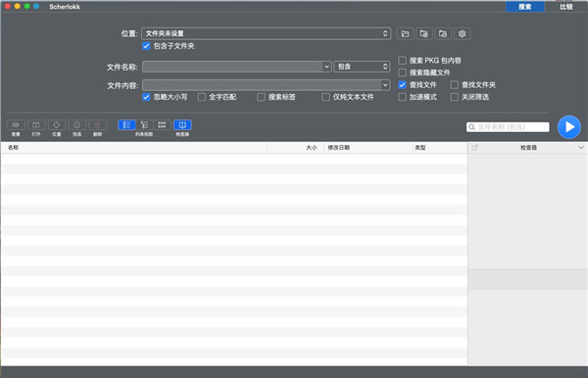Screen dimensions: 588x378
Task: Click the second folder icon beside location
Action: (423, 33)
